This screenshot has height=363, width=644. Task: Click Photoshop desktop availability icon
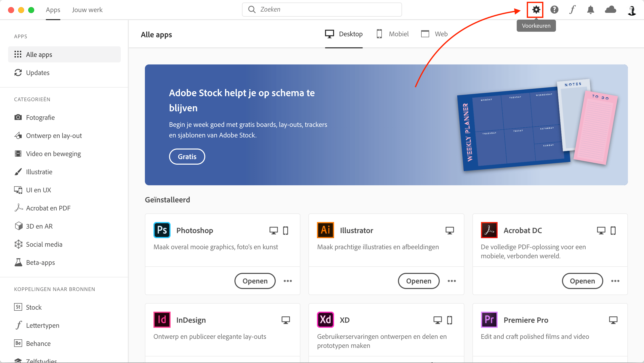274,231
